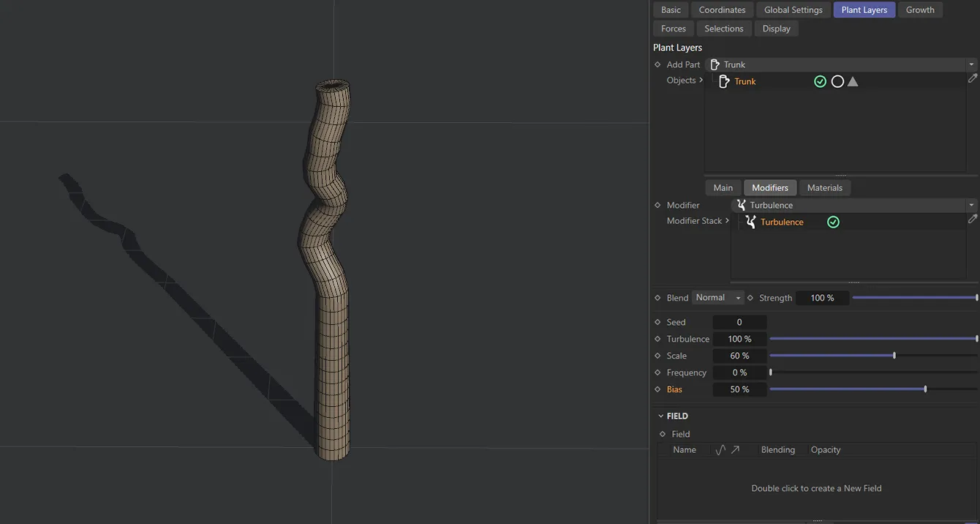The height and width of the screenshot is (524, 980).
Task: Click the gray triangle icon on the Trunk layer
Action: (x=853, y=81)
